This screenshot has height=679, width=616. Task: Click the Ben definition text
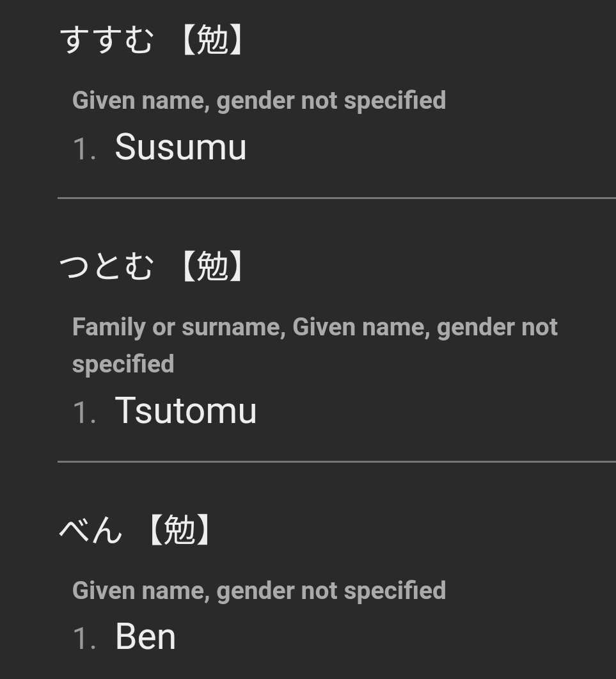pos(145,637)
